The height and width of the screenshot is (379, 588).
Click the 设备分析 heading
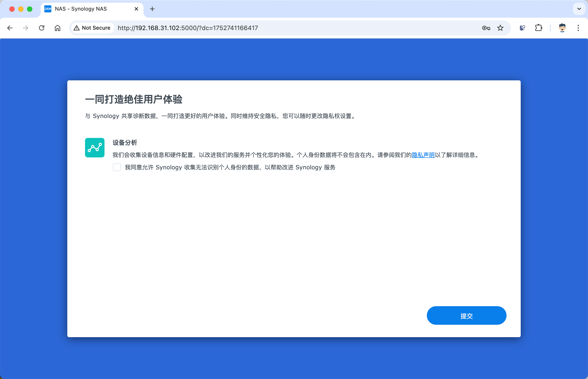coord(125,143)
